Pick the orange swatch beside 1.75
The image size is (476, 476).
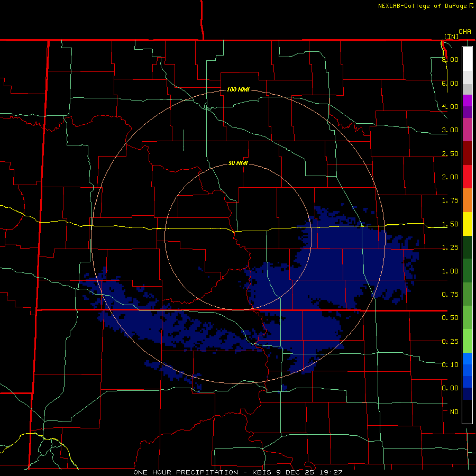(467, 200)
